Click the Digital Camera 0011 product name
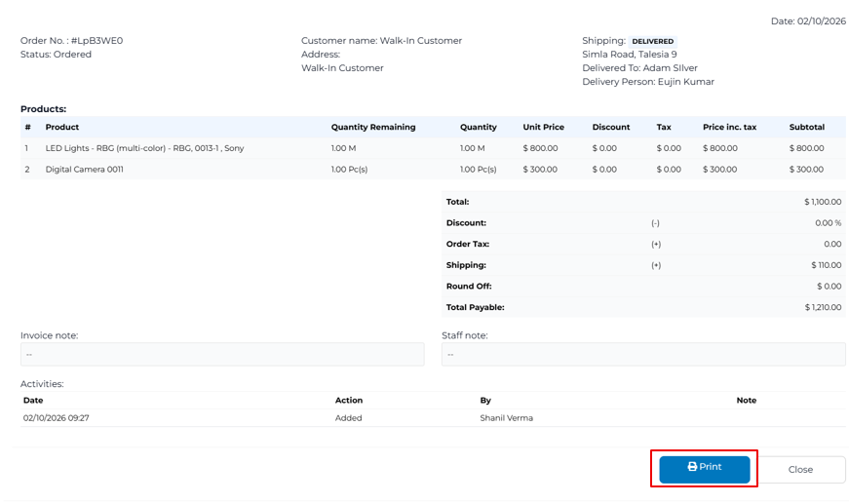 85,170
